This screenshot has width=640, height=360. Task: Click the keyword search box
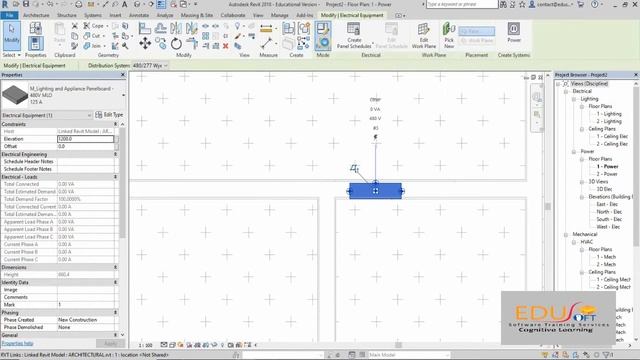[x=462, y=4]
